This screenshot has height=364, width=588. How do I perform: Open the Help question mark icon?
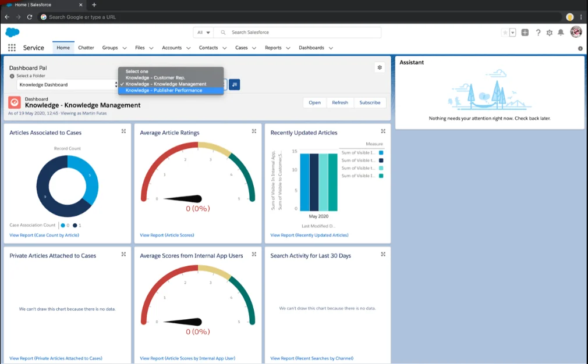point(538,33)
